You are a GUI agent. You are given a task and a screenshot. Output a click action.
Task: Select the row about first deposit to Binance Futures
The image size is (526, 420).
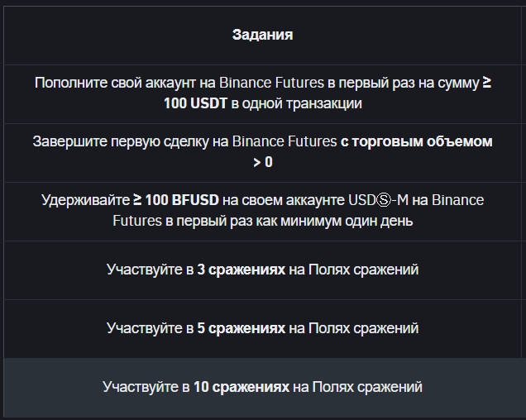(x=263, y=94)
